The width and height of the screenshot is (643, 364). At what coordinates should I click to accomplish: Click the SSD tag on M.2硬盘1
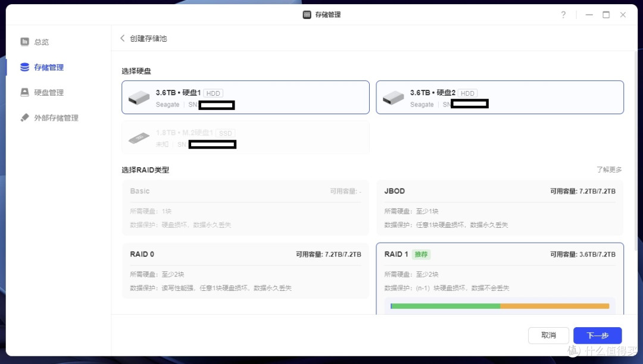coord(225,133)
